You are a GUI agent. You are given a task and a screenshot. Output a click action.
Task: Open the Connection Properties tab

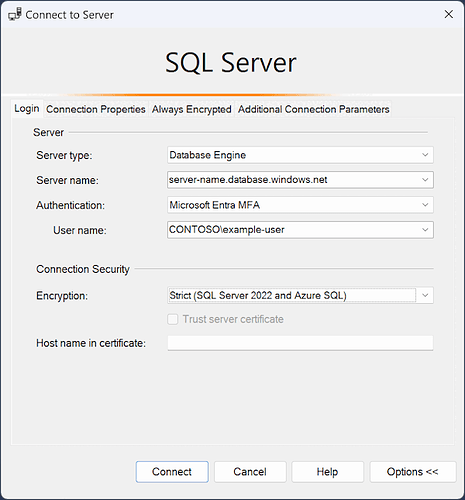click(96, 109)
